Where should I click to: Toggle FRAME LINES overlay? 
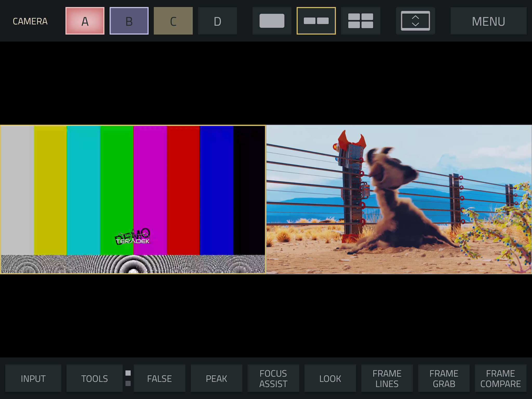pos(387,378)
